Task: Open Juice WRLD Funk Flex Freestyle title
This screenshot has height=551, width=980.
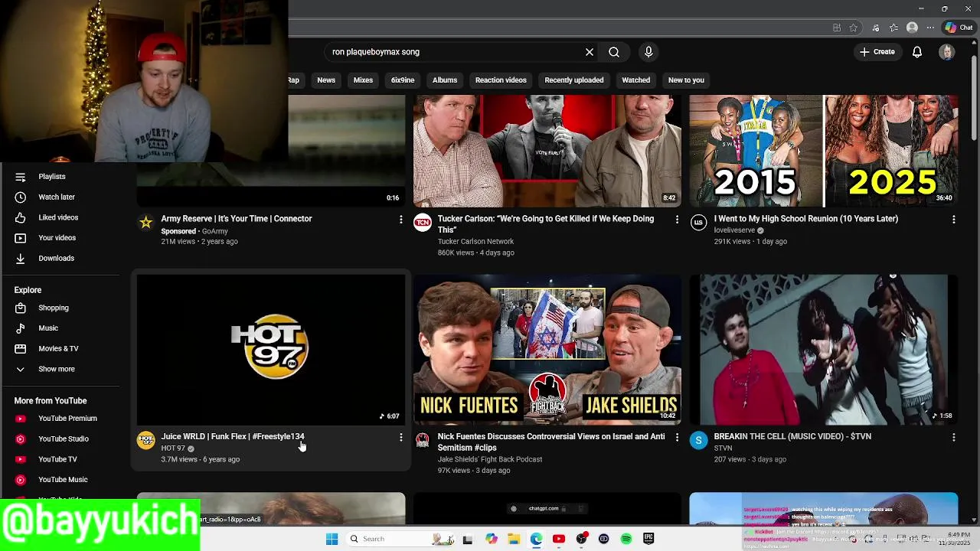Action: (233, 436)
